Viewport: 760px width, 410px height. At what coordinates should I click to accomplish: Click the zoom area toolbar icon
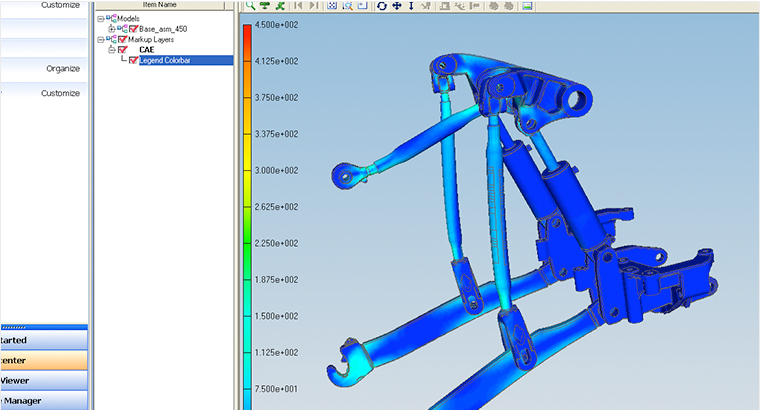click(x=346, y=6)
